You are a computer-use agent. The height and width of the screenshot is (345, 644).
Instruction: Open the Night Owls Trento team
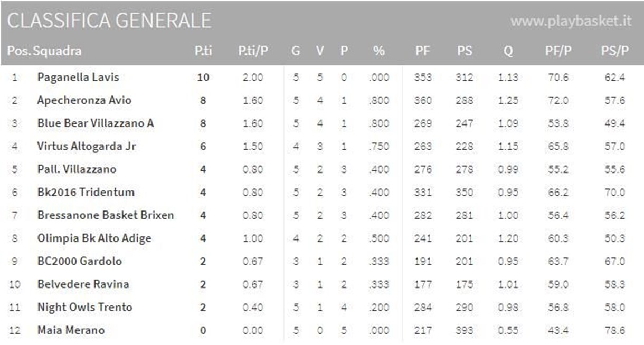[x=84, y=307]
